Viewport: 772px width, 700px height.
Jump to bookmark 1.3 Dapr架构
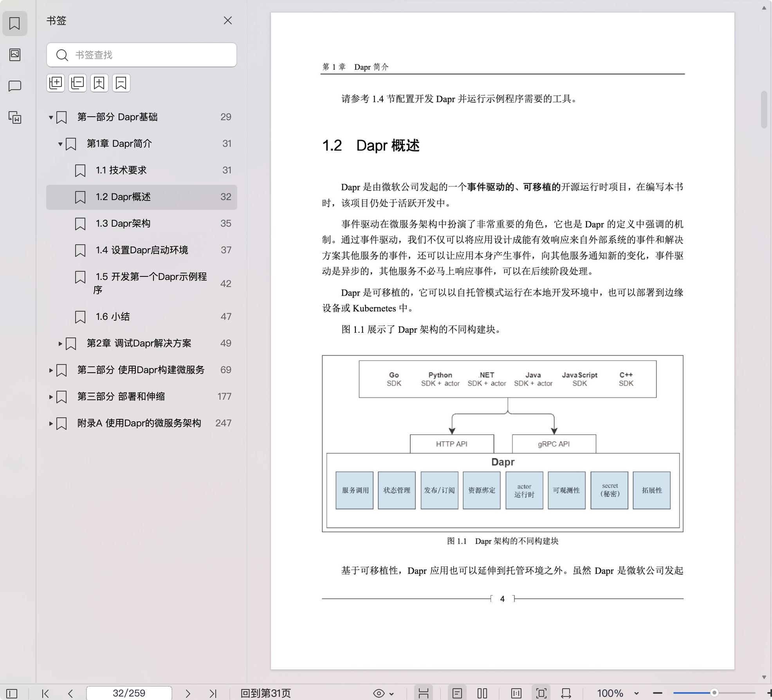pos(141,224)
